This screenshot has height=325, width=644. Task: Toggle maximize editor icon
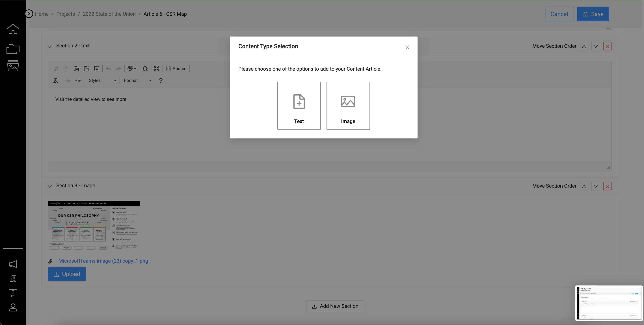point(157,69)
